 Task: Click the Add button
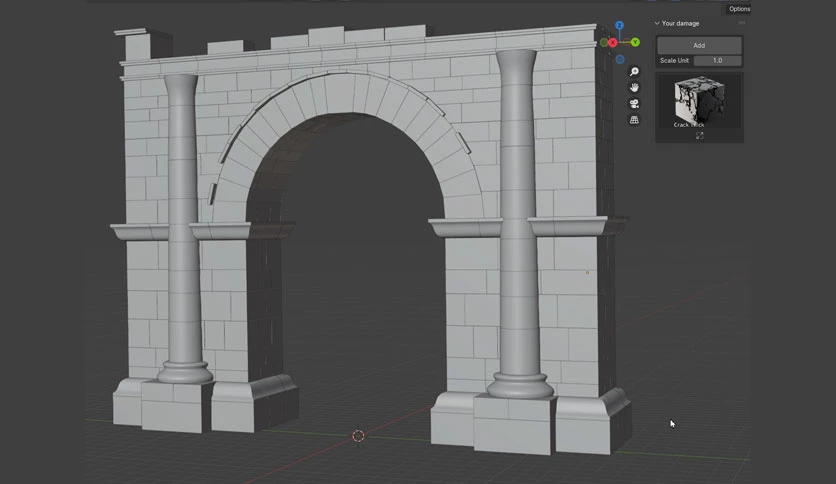pyautogui.click(x=699, y=45)
